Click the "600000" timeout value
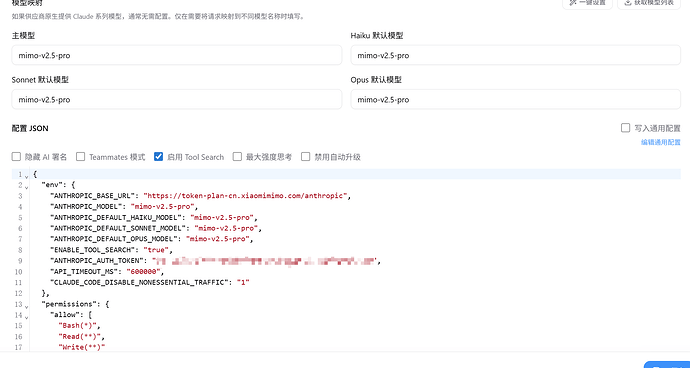Image resolution: width=690 pixels, height=368 pixels. coord(144,272)
